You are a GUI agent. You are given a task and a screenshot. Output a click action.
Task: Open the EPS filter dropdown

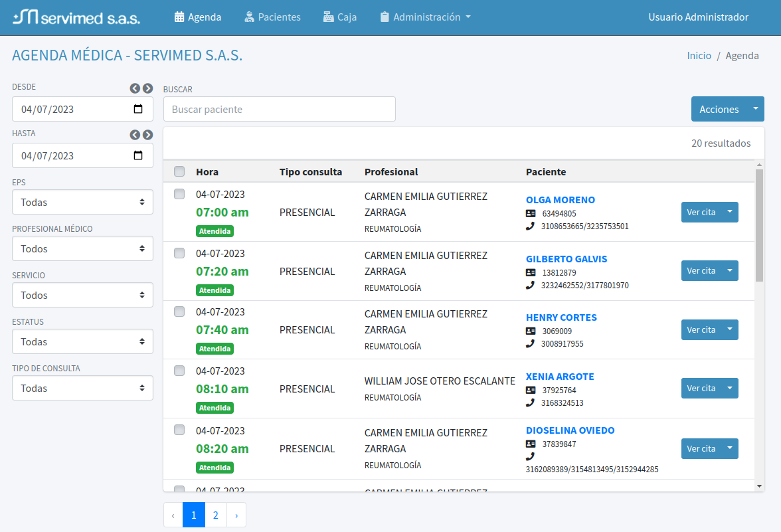click(x=82, y=203)
